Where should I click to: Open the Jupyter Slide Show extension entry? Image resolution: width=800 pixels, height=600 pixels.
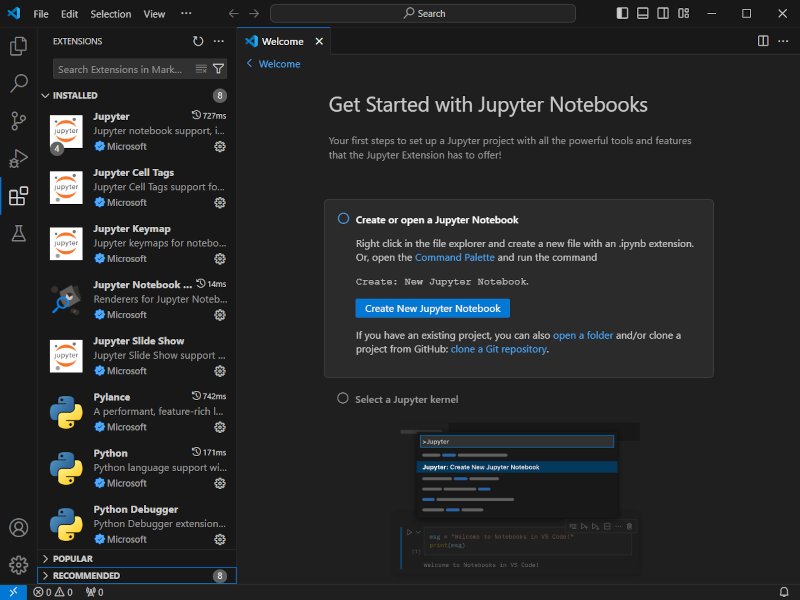[137, 356]
